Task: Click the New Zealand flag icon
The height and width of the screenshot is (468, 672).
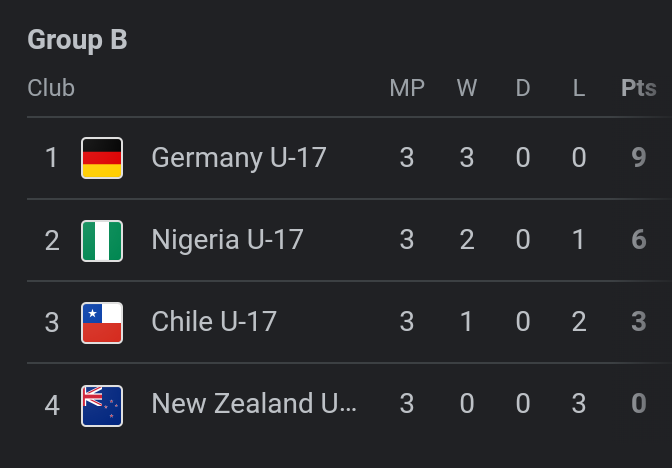Action: tap(102, 405)
